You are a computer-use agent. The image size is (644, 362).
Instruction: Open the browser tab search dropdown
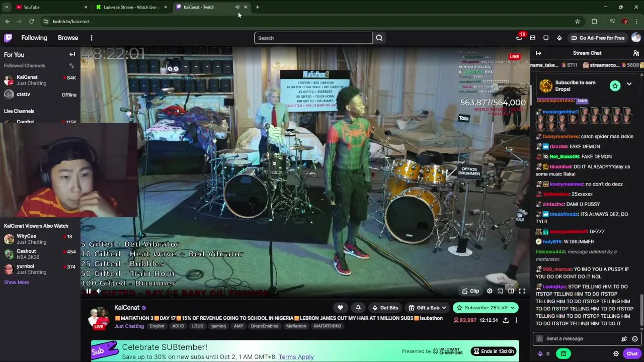click(7, 7)
